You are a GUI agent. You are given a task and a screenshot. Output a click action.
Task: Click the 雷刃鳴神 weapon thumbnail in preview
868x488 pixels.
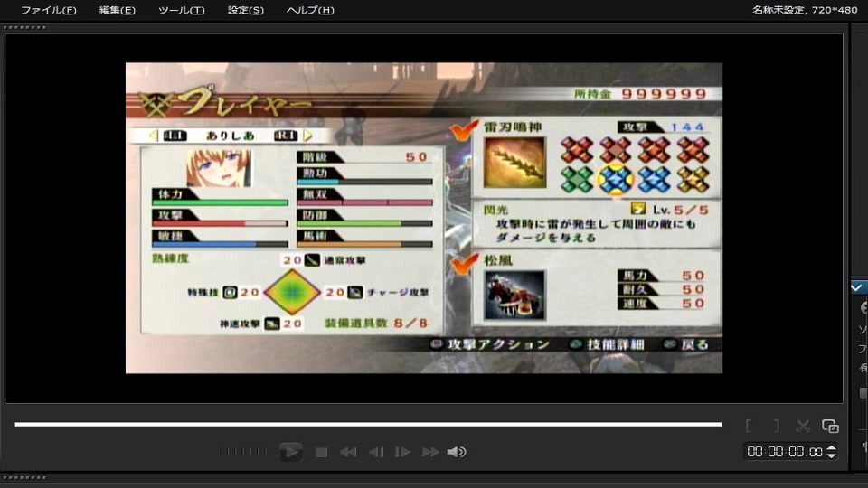[514, 163]
